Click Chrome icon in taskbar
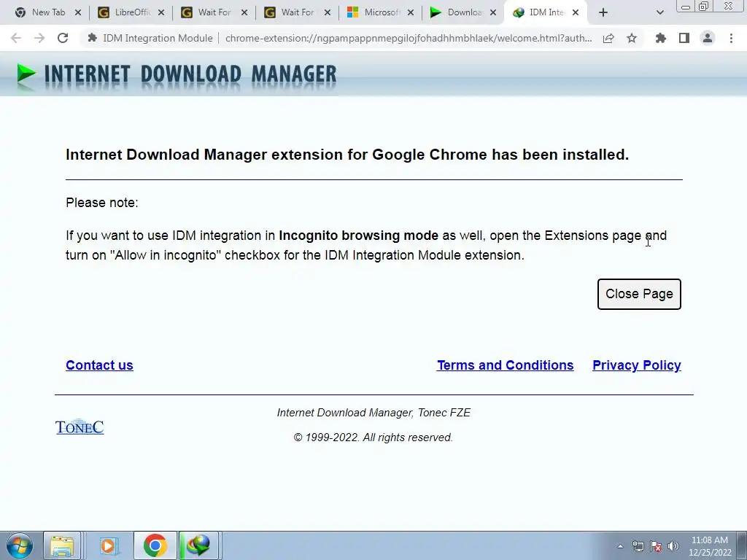The image size is (747, 560). tap(155, 545)
